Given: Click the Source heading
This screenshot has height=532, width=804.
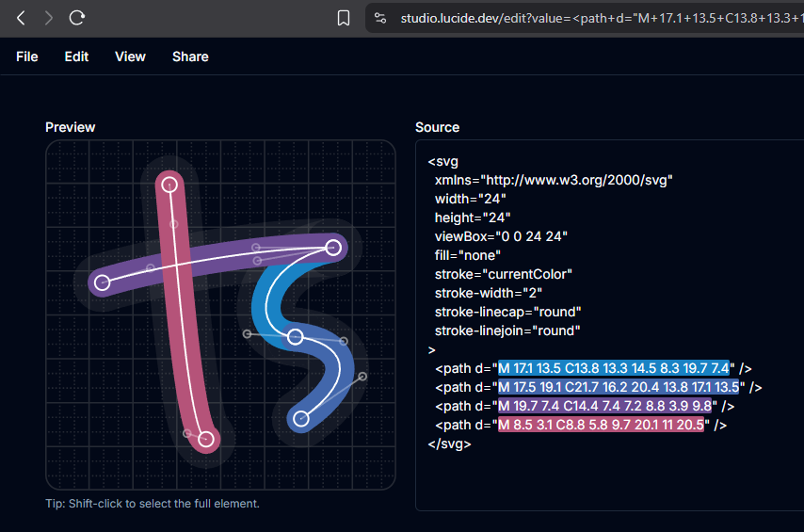Looking at the screenshot, I should 438,127.
